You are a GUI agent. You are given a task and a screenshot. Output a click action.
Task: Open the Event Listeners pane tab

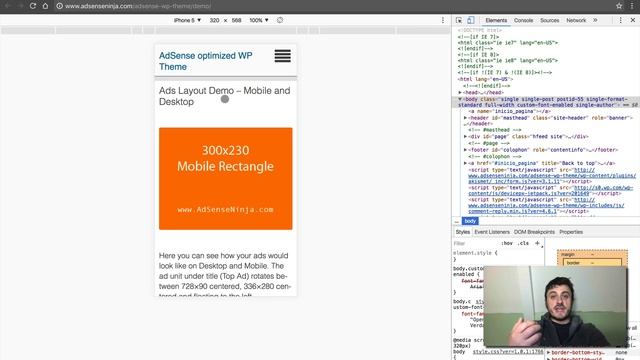pyautogui.click(x=492, y=232)
